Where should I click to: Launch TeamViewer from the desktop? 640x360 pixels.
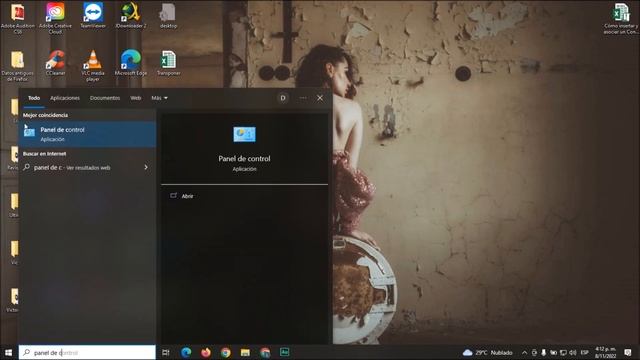[93, 16]
